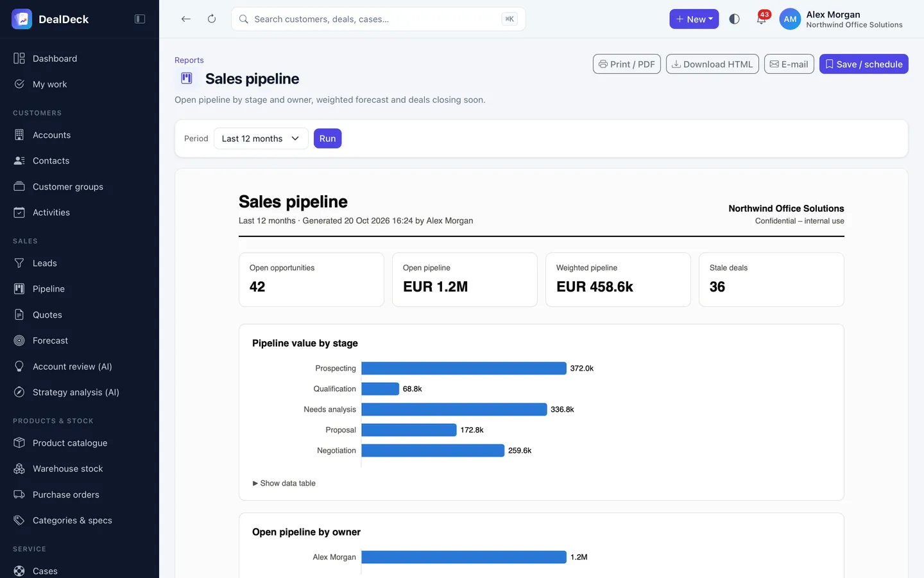This screenshot has height=578, width=924.
Task: Follow the Reports breadcrumb link
Action: 189,60
